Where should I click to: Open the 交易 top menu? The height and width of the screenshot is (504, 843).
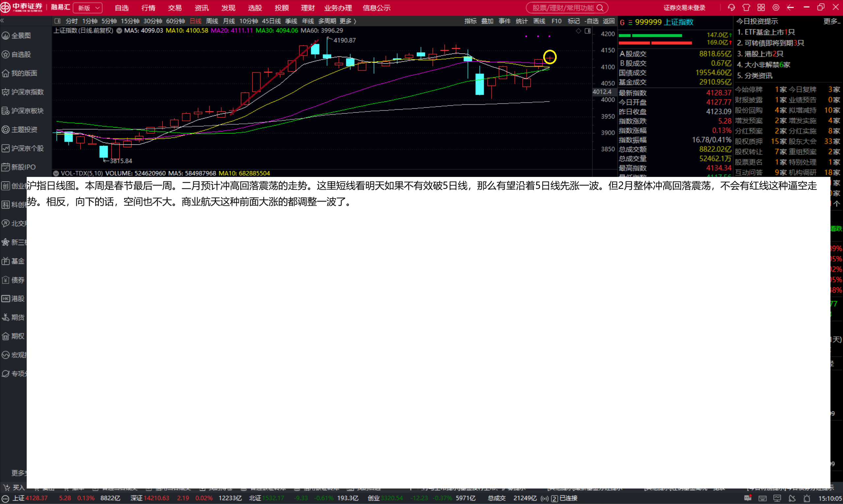coord(175,8)
